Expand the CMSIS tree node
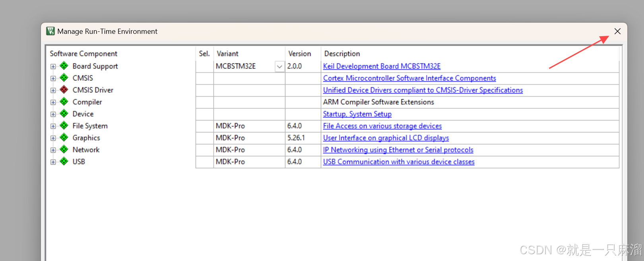 click(53, 78)
